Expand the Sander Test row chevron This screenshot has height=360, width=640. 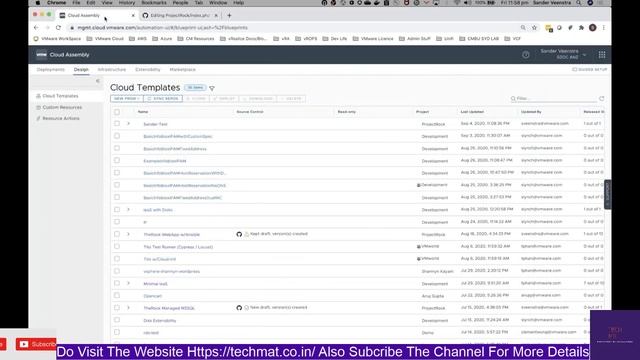pyautogui.click(x=128, y=124)
